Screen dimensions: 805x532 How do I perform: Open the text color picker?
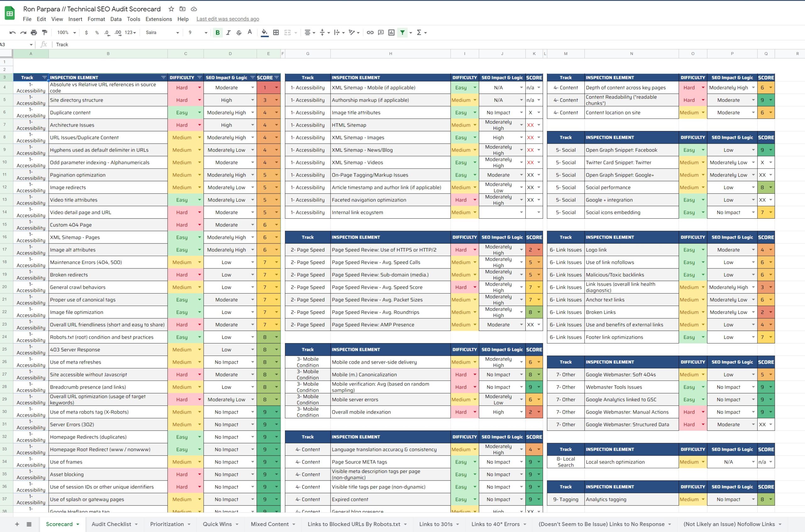point(250,33)
